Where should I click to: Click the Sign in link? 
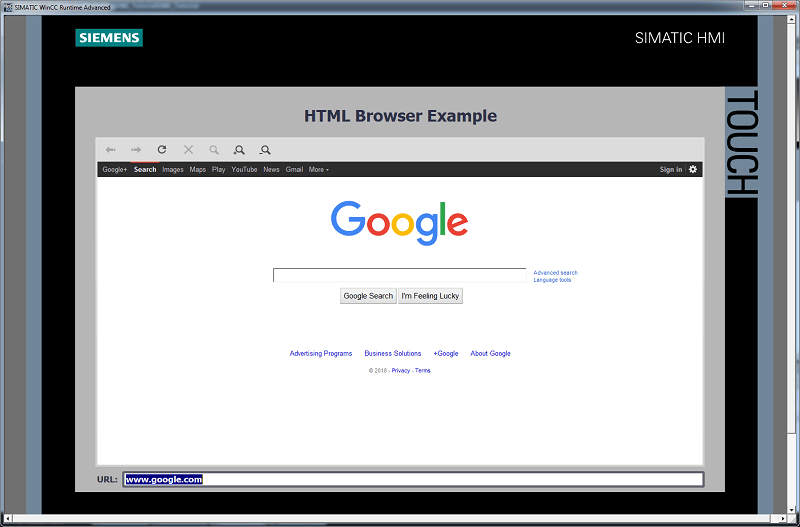[670, 169]
